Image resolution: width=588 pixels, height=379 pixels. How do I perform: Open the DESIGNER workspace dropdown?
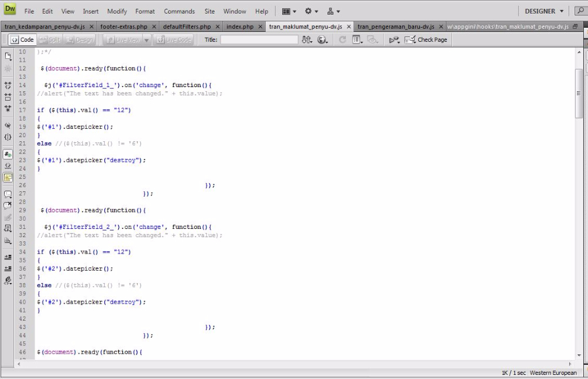coord(544,11)
